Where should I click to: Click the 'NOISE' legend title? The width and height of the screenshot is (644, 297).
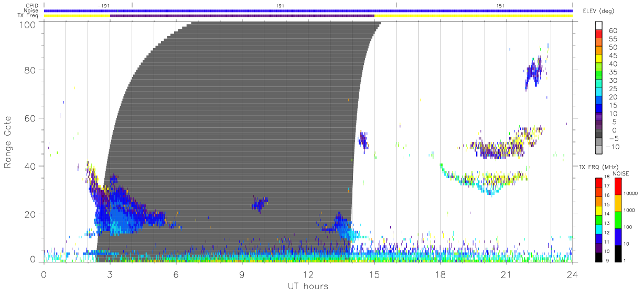(620, 173)
